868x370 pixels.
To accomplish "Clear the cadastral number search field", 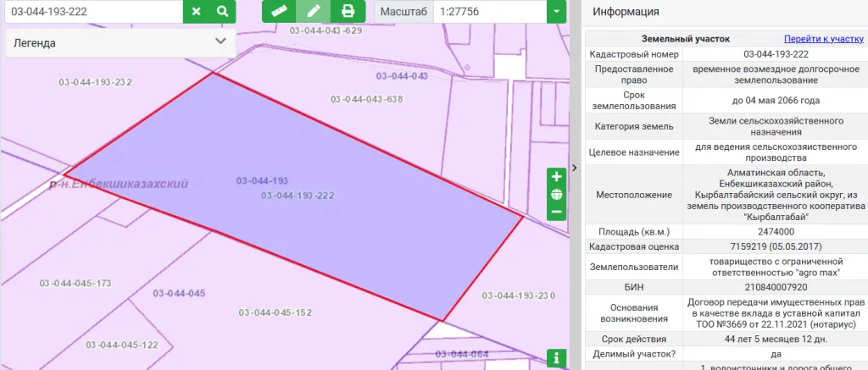I will pos(196,11).
